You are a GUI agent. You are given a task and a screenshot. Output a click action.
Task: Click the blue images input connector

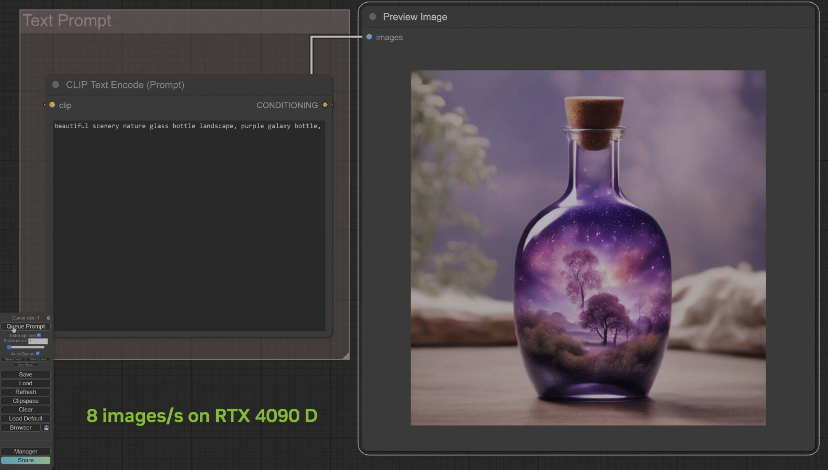pyautogui.click(x=369, y=37)
